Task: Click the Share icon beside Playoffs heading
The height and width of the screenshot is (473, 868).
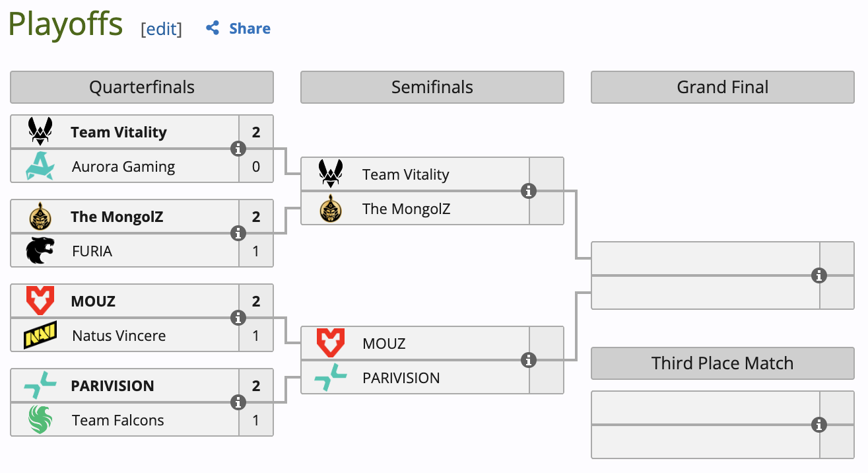Action: pyautogui.click(x=213, y=28)
